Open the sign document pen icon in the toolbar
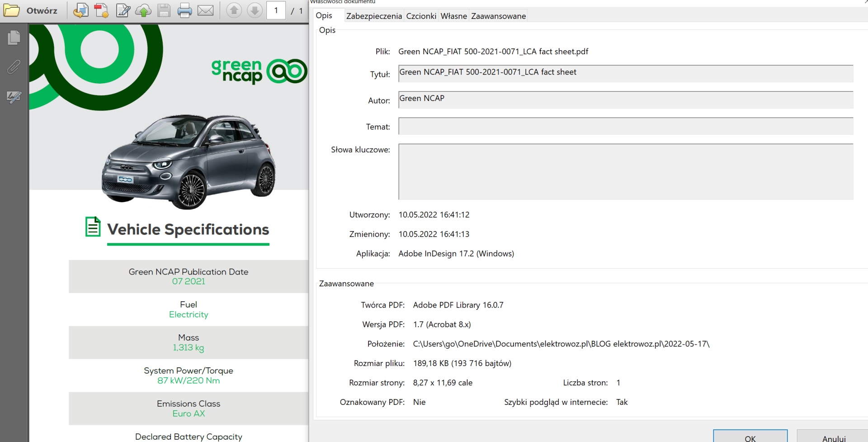The image size is (868, 442). (123, 10)
